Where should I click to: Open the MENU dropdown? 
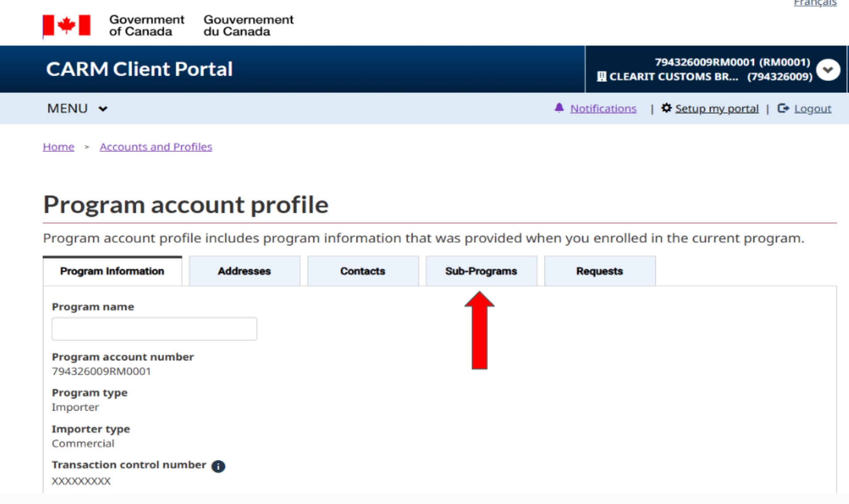(77, 108)
